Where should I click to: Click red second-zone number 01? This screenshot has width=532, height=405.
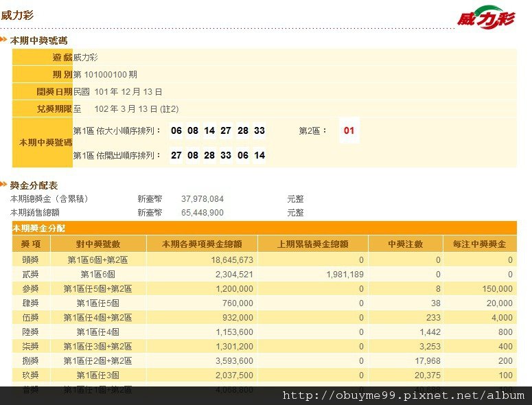[x=349, y=130]
